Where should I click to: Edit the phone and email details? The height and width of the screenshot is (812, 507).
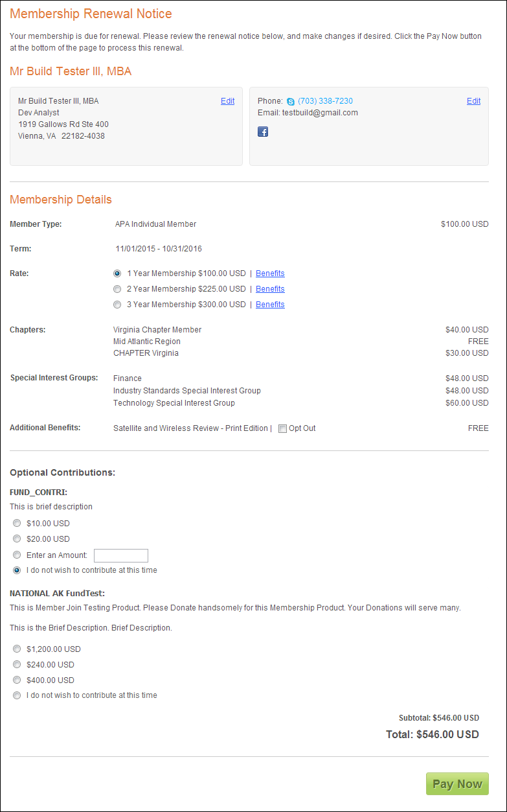tap(473, 101)
